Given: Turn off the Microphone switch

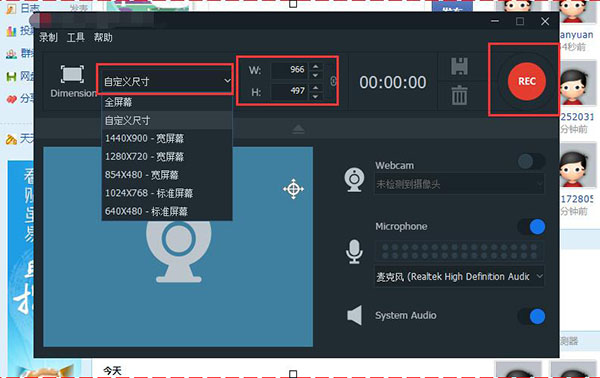Looking at the screenshot, I should pyautogui.click(x=531, y=226).
